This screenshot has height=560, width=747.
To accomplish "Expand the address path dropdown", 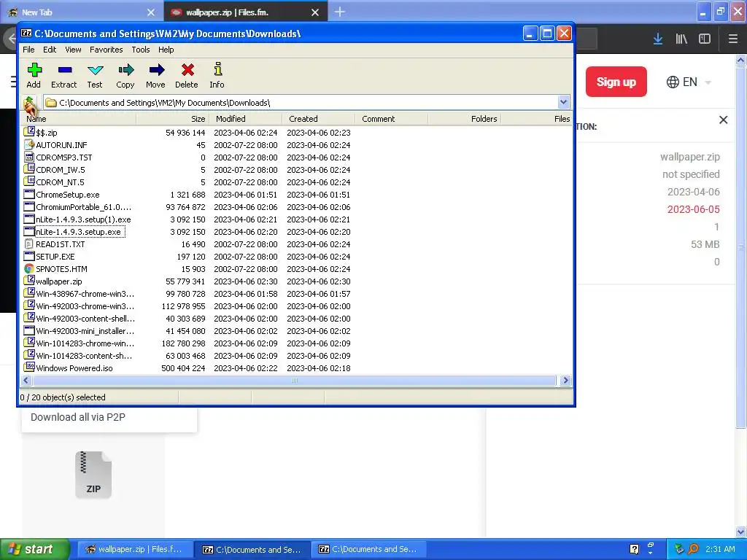I will 563,102.
